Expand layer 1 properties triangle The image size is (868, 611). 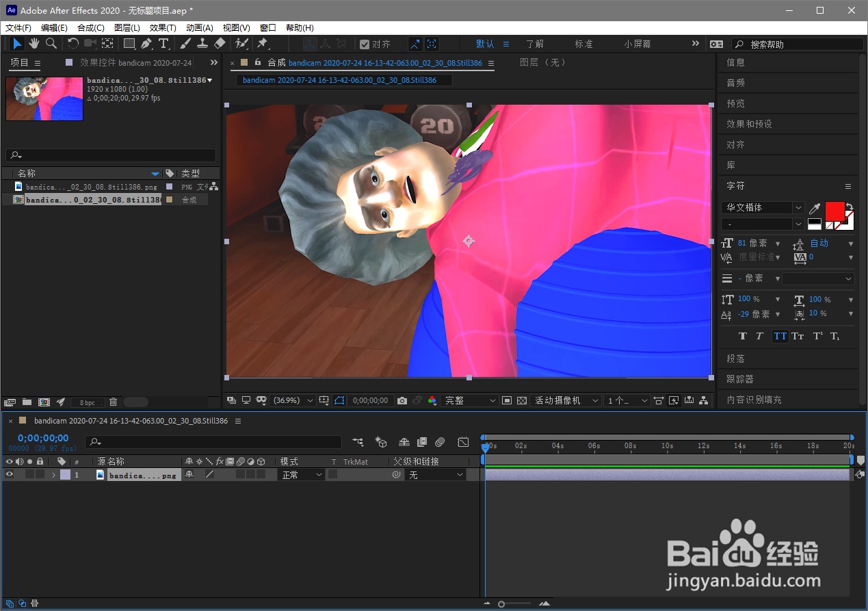click(53, 474)
